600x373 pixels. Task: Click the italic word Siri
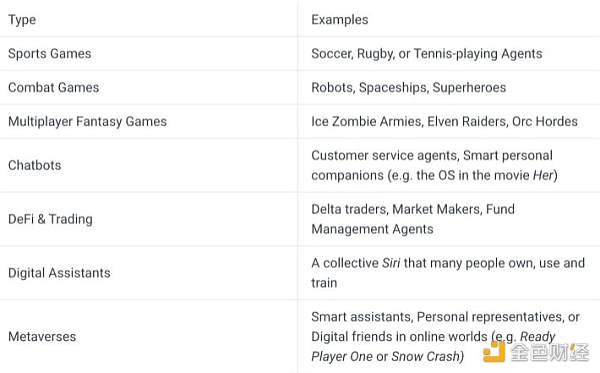pyautogui.click(x=391, y=263)
